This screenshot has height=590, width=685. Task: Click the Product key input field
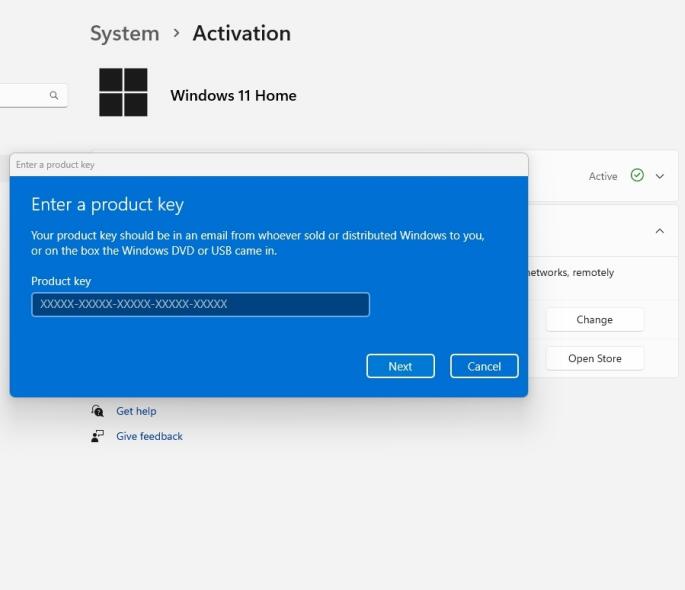(x=201, y=304)
